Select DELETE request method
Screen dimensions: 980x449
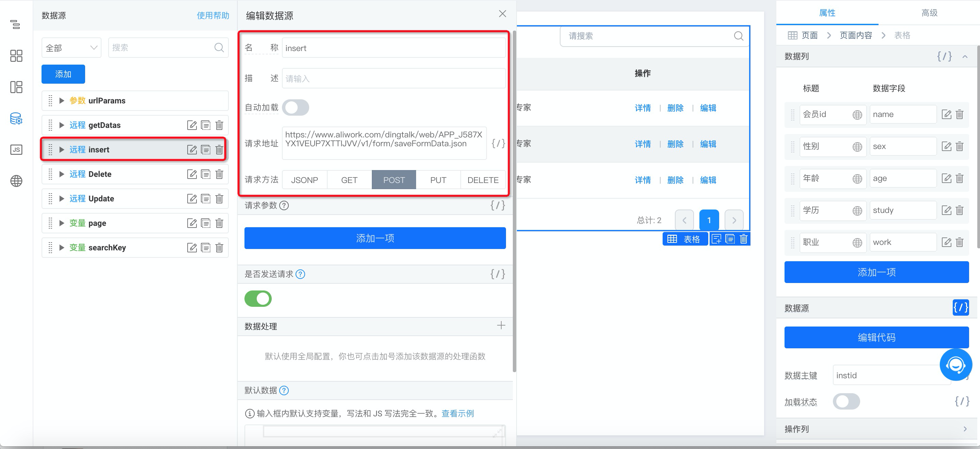[x=483, y=180]
